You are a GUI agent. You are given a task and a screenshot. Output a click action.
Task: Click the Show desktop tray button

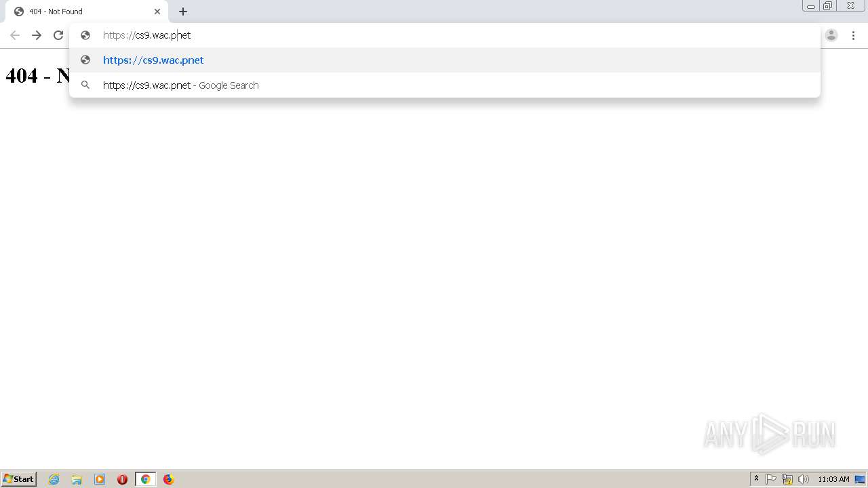click(x=860, y=479)
